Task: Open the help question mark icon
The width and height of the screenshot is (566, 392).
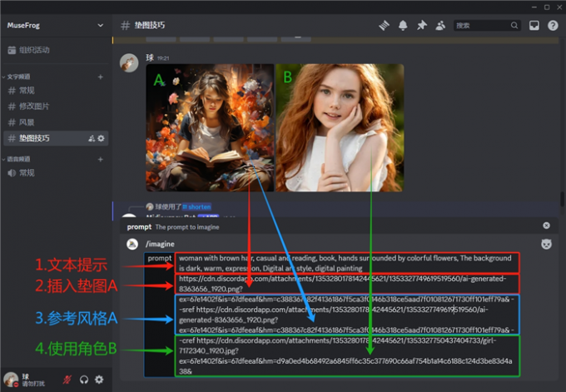Action: [553, 25]
